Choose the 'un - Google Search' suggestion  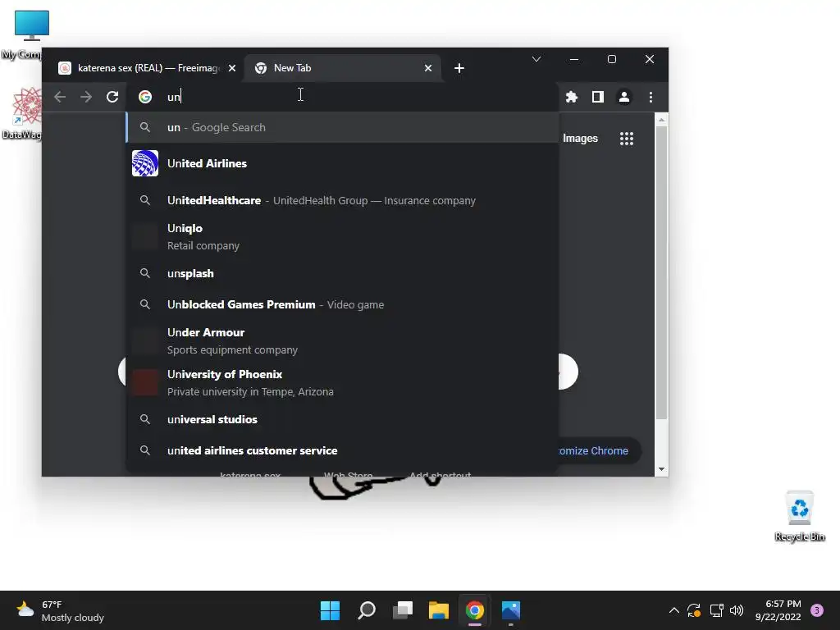tap(342, 127)
